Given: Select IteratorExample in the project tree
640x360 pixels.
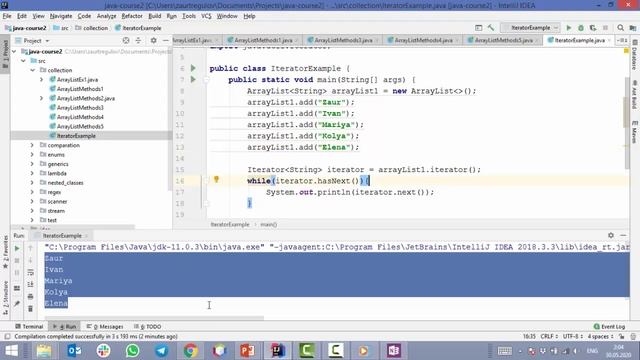Looking at the screenshot, I should pyautogui.click(x=76, y=136).
